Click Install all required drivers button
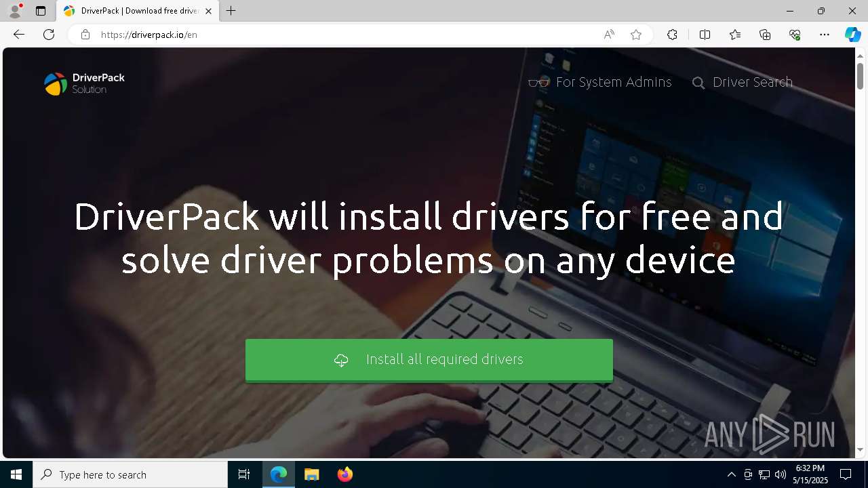The height and width of the screenshot is (488, 868). [x=429, y=360]
